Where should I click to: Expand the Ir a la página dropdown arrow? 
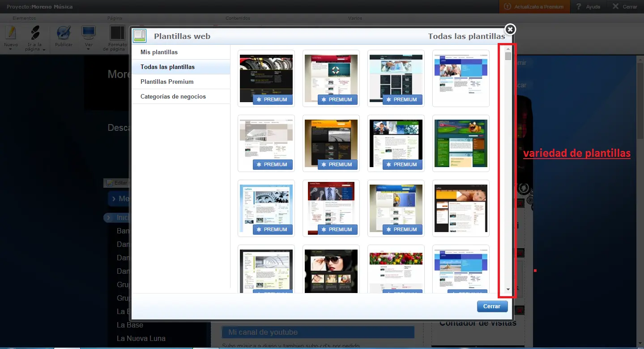pyautogui.click(x=44, y=50)
